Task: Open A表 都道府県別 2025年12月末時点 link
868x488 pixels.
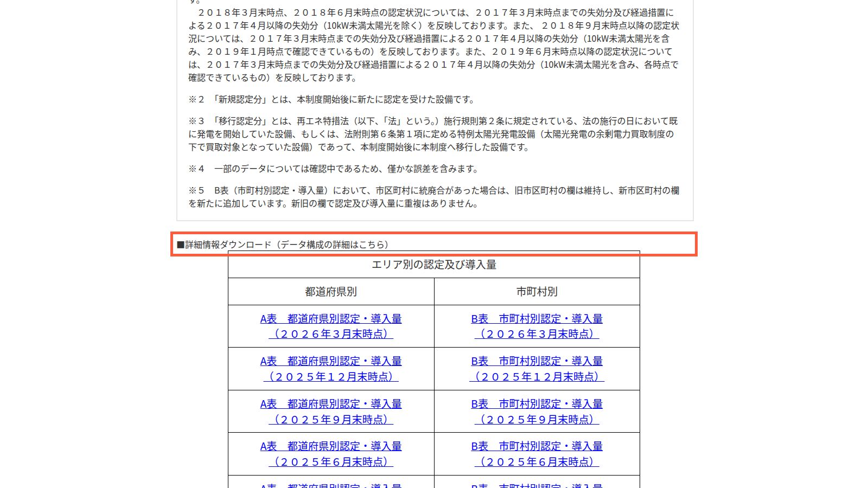Action: coord(331,369)
